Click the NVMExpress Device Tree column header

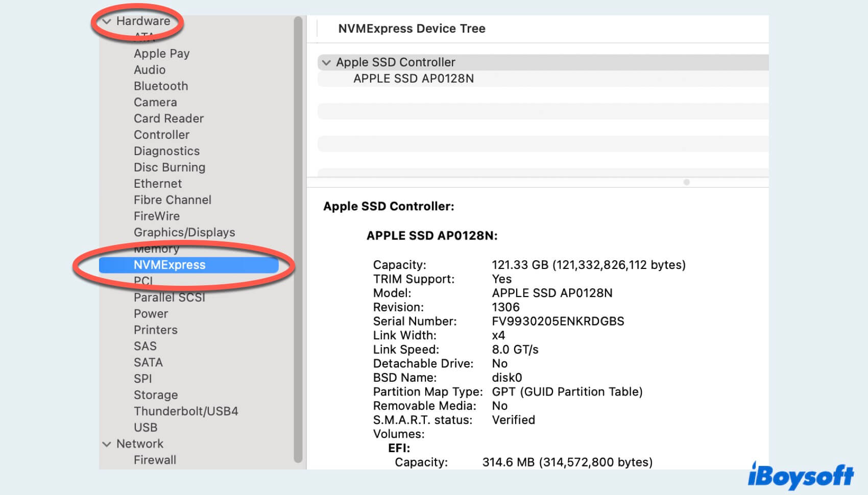412,29
